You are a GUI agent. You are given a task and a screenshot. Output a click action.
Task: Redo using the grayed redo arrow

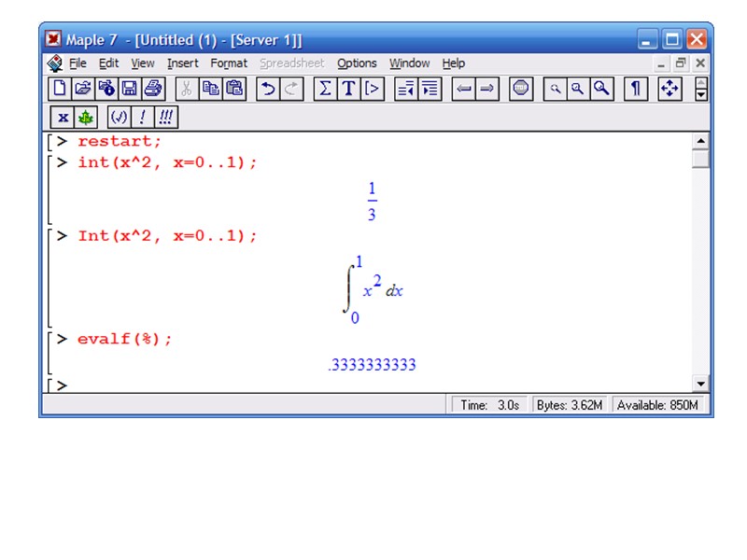pyautogui.click(x=291, y=89)
